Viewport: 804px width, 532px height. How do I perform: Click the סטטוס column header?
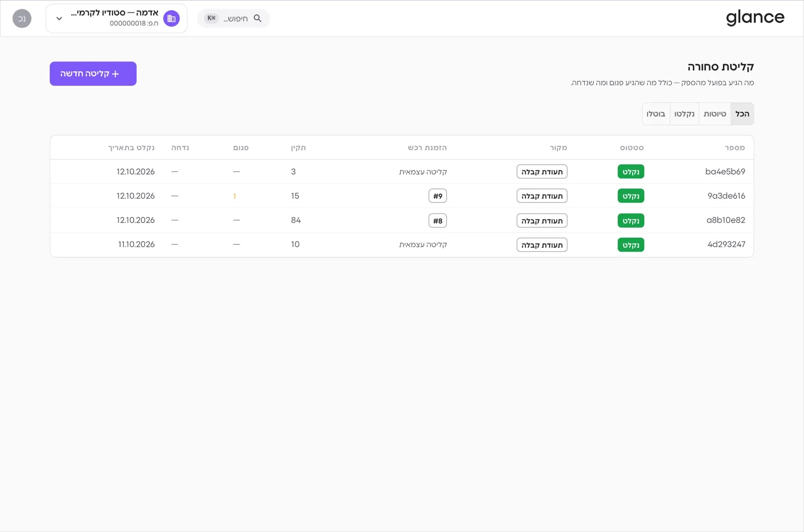coord(632,148)
